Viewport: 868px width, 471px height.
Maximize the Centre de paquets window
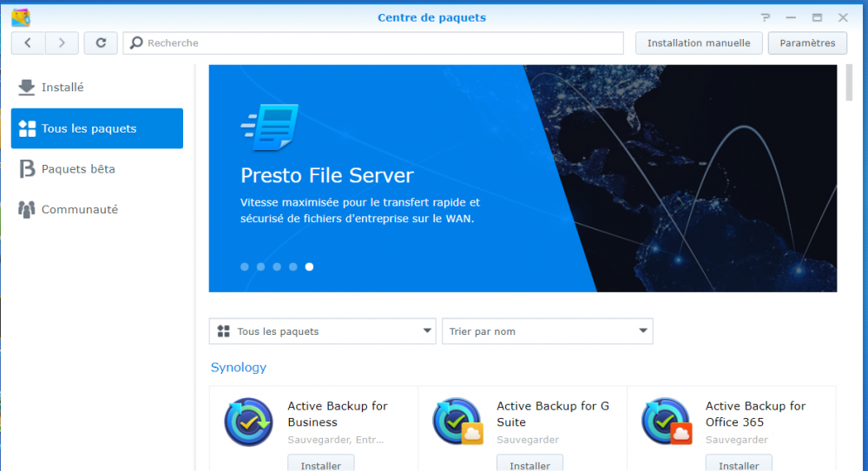coord(817,17)
